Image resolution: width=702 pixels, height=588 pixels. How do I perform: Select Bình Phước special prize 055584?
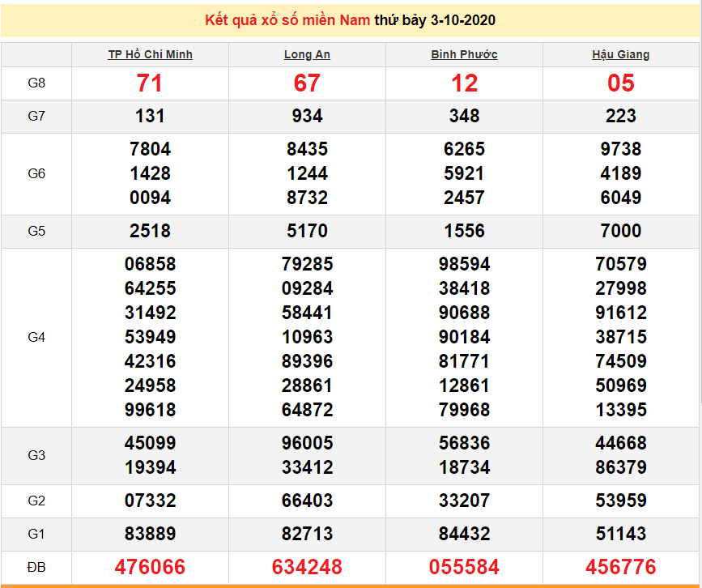(464, 567)
